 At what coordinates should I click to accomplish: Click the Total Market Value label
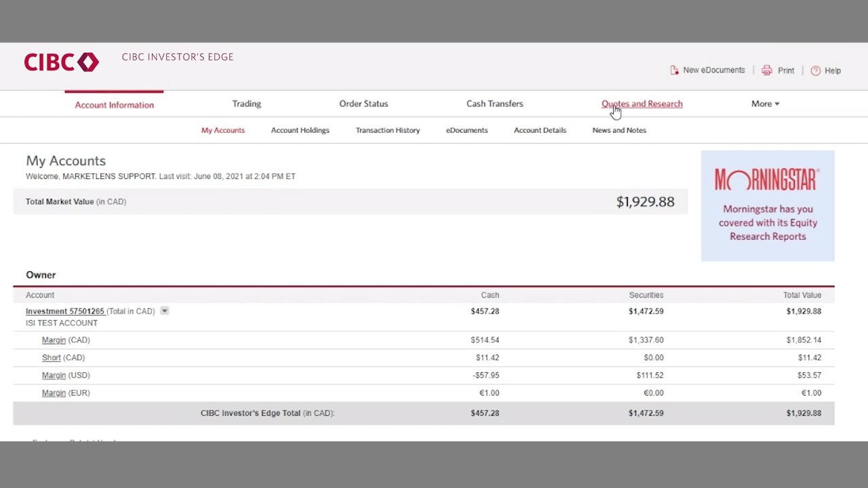point(76,202)
